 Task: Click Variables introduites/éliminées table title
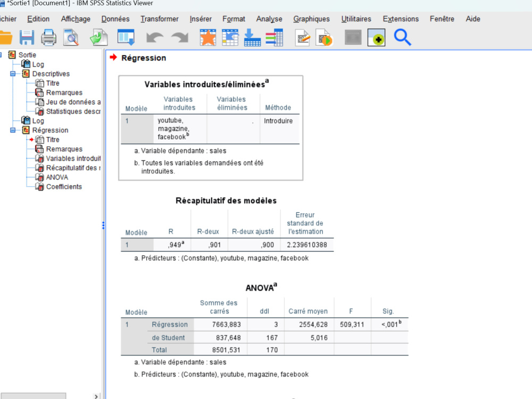coord(206,84)
